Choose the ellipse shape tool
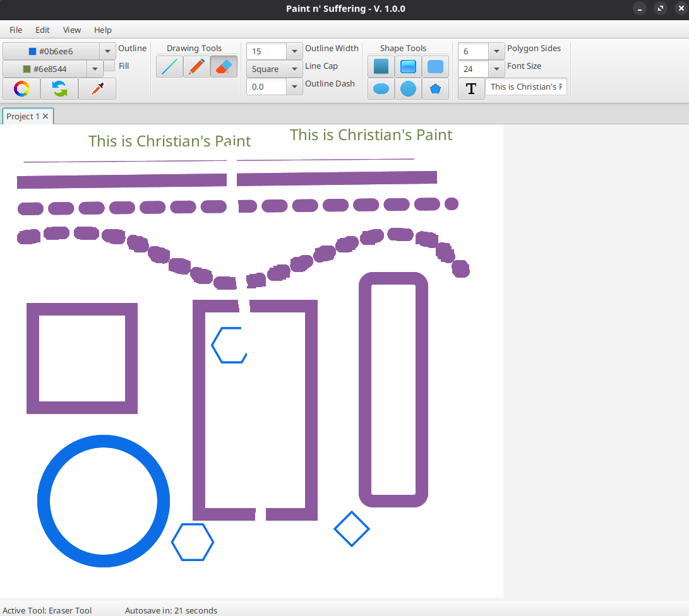 [x=381, y=89]
